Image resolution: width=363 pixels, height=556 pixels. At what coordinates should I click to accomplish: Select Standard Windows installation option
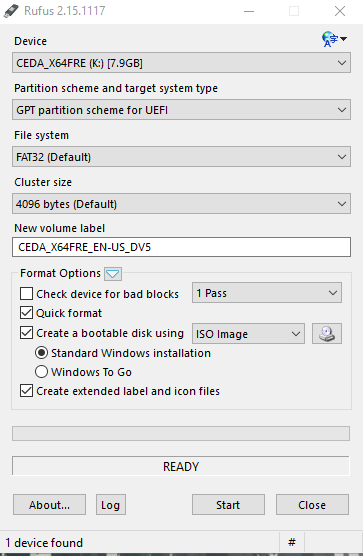41,353
